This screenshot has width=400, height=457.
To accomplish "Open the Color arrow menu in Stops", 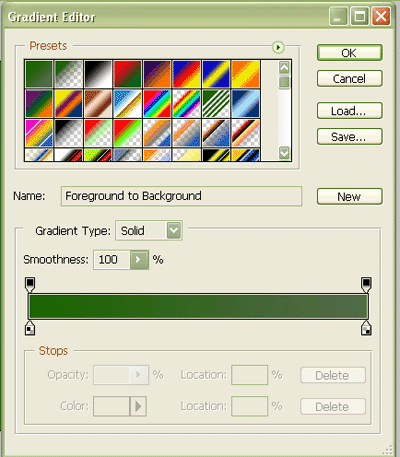I will pyautogui.click(x=138, y=406).
